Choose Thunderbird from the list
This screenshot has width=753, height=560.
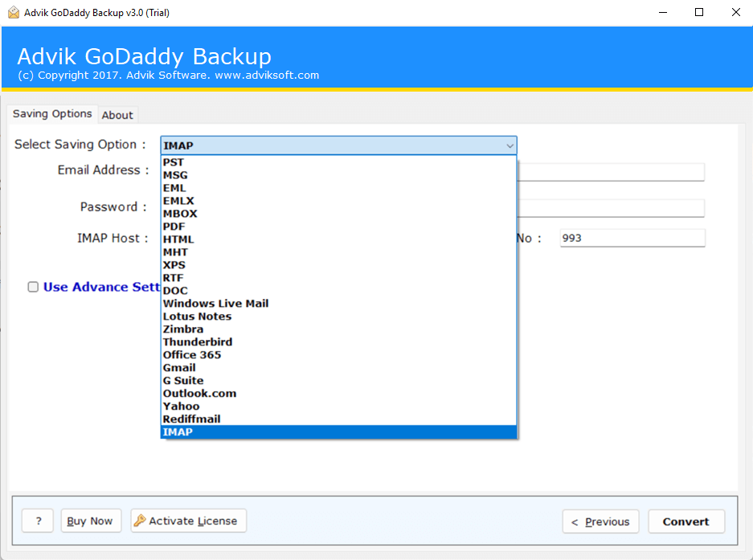click(x=338, y=342)
